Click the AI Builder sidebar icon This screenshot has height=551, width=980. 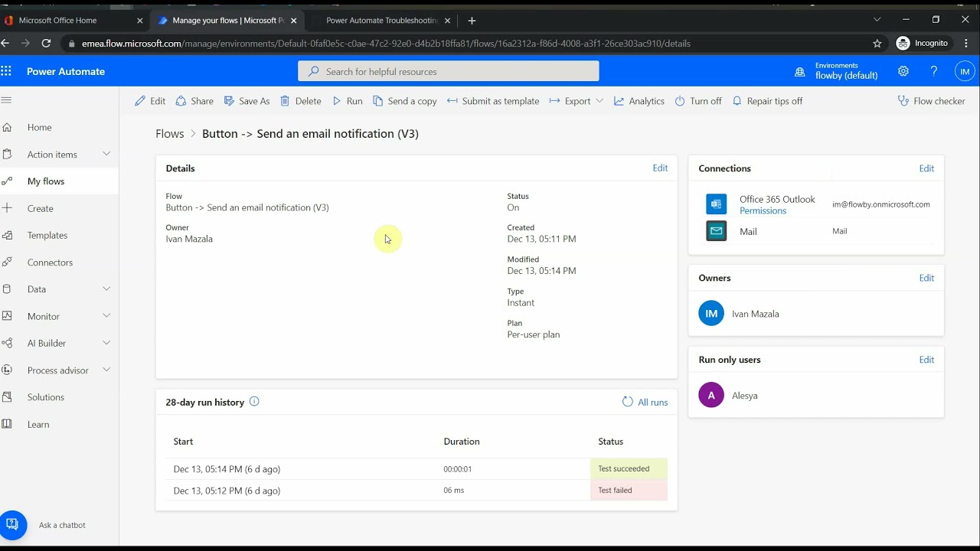click(x=7, y=343)
